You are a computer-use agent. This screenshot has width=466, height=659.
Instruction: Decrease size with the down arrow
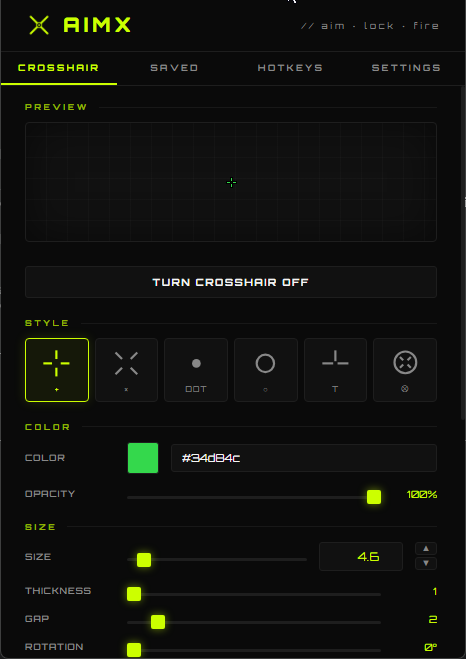pyautogui.click(x=426, y=564)
